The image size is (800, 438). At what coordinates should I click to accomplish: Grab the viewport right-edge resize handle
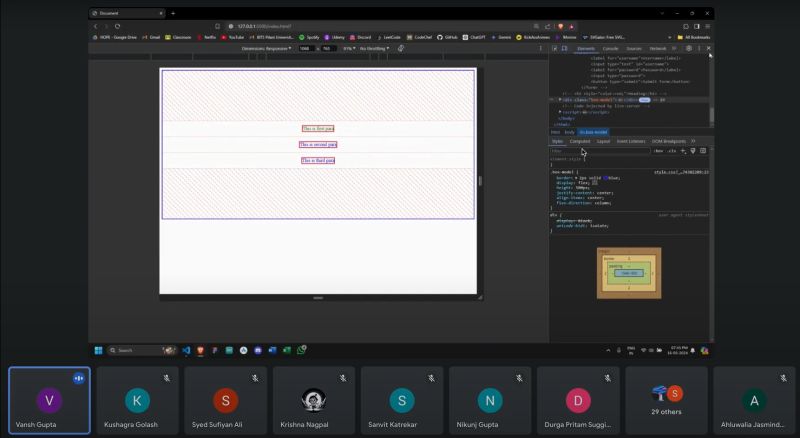click(x=480, y=181)
